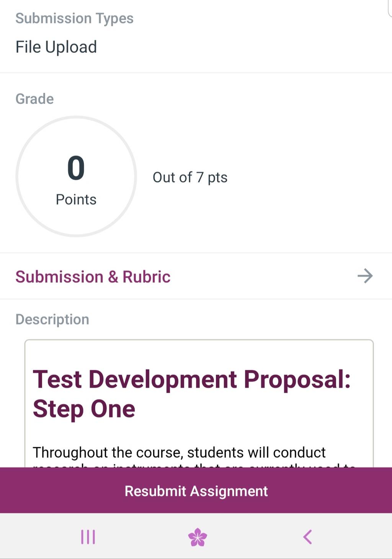Open the Submission & Rubric section

pos(196,276)
